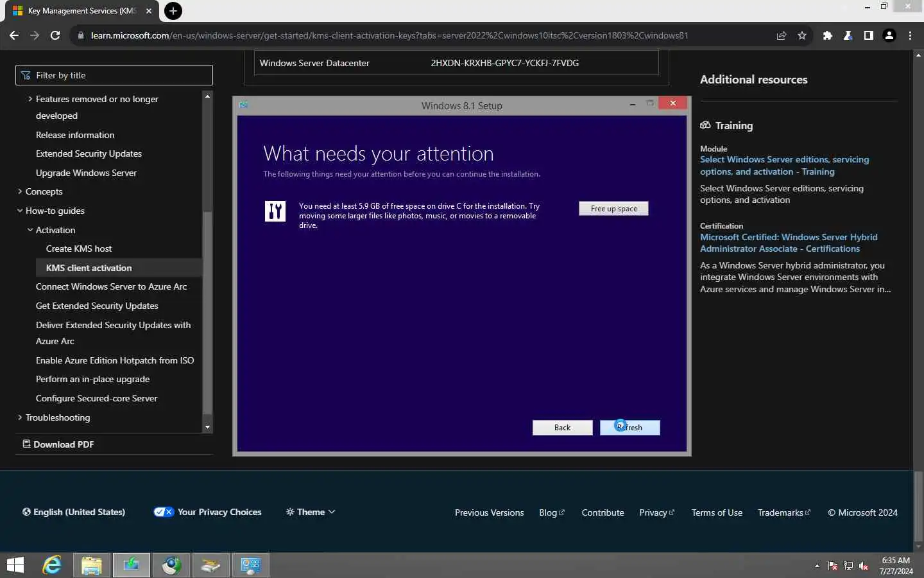924x578 pixels.
Task: Open Create KMS host page
Action: (79, 249)
